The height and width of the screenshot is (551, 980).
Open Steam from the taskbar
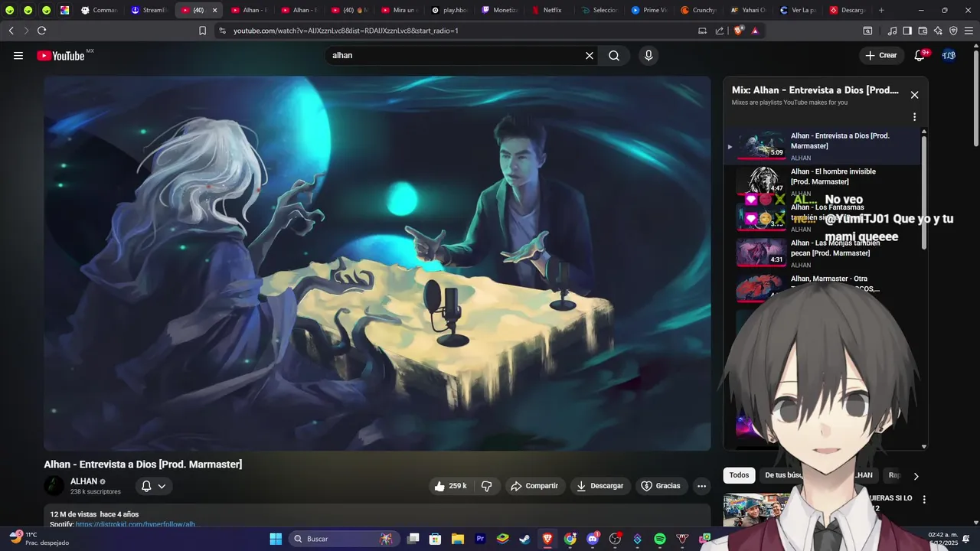pos(524,539)
